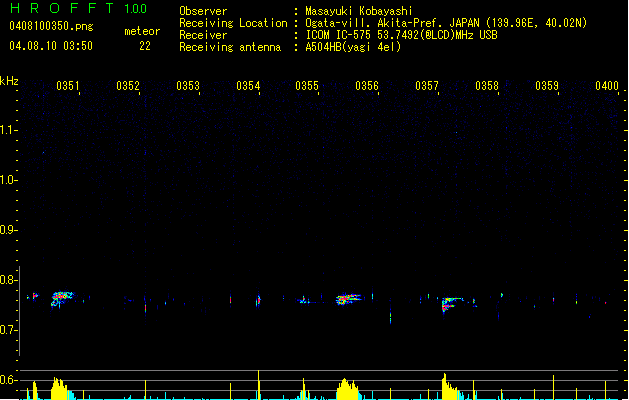Click the 1.0 kHz frequency label
629x400 pixels.
(9, 180)
